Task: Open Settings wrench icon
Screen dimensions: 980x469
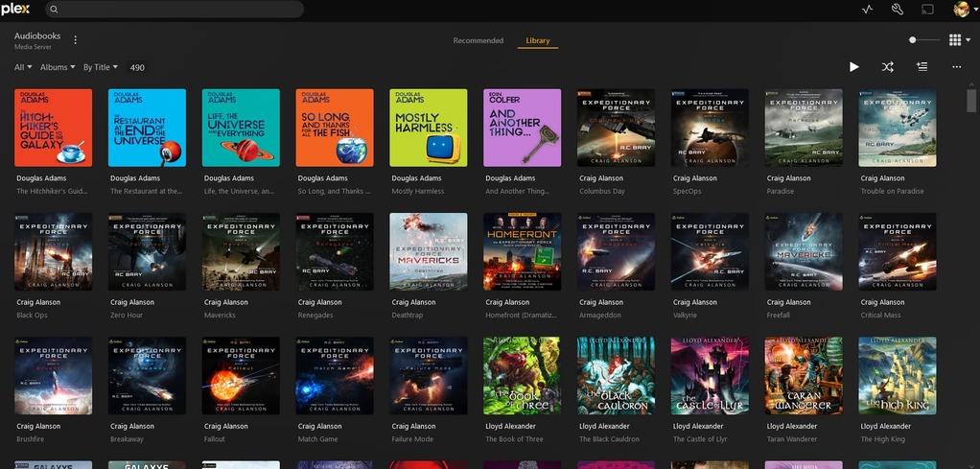Action: pyautogui.click(x=897, y=10)
